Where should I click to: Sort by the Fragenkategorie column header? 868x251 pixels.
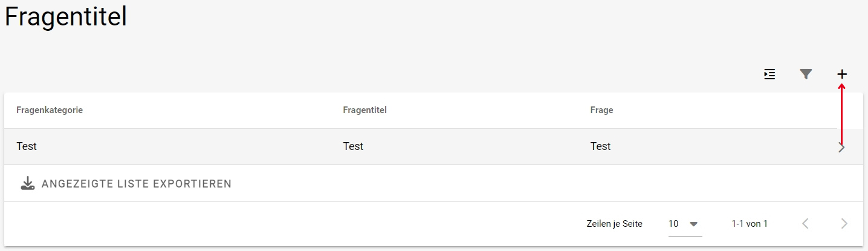50,110
